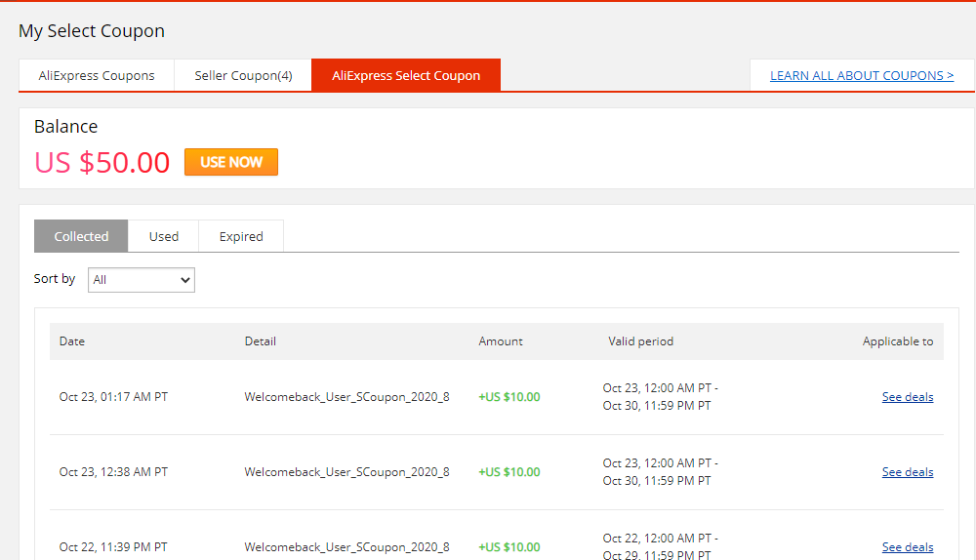Click the Amount column header

pos(501,341)
